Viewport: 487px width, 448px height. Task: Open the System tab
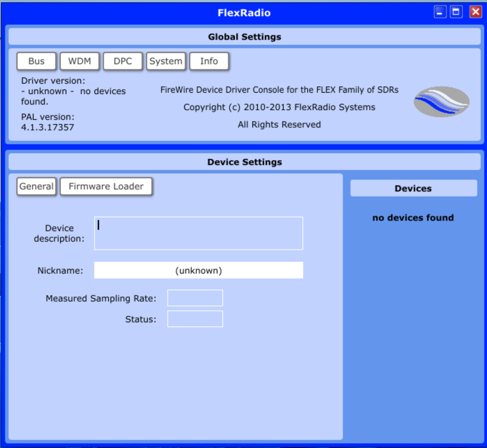coord(166,61)
